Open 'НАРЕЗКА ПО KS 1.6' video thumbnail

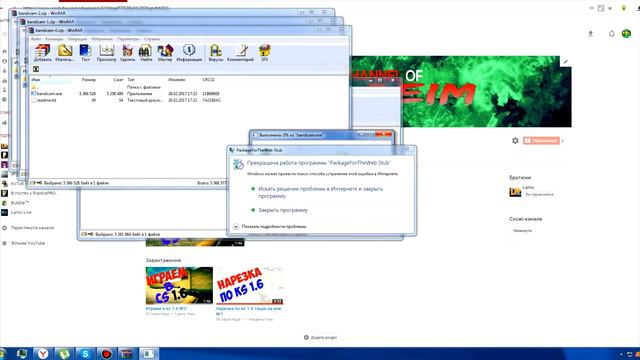click(x=249, y=285)
